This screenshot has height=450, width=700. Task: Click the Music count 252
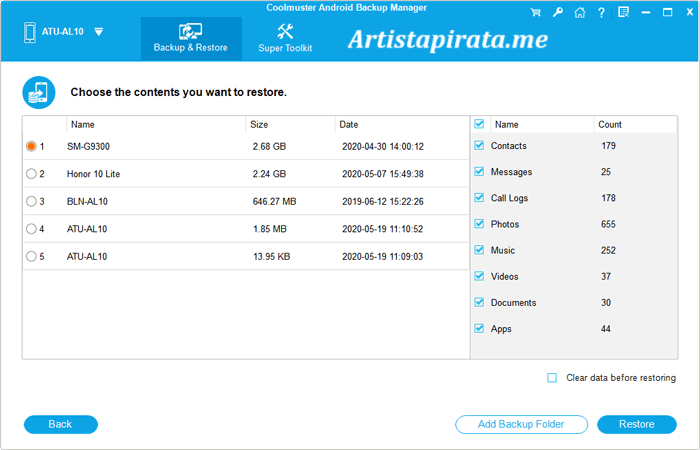tap(608, 250)
